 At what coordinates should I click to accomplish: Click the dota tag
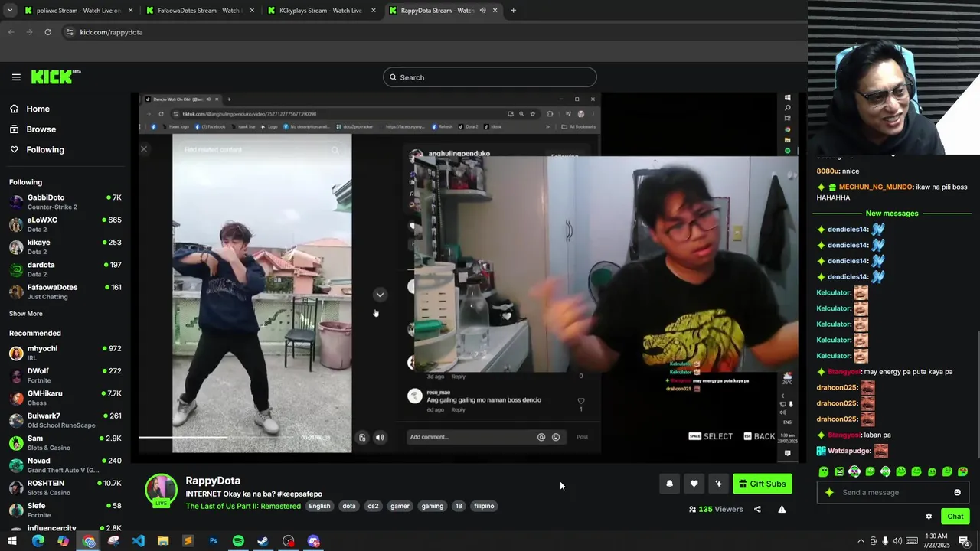pos(349,506)
